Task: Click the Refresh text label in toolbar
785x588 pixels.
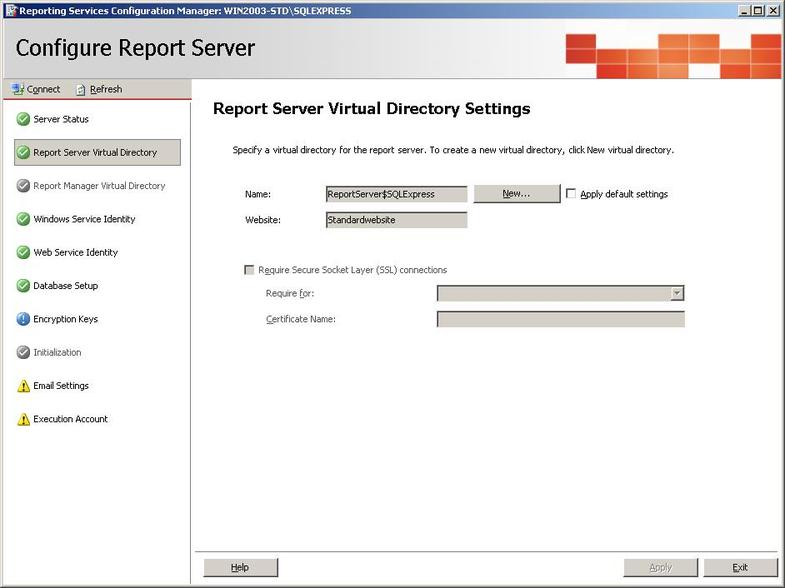Action: pyautogui.click(x=106, y=89)
